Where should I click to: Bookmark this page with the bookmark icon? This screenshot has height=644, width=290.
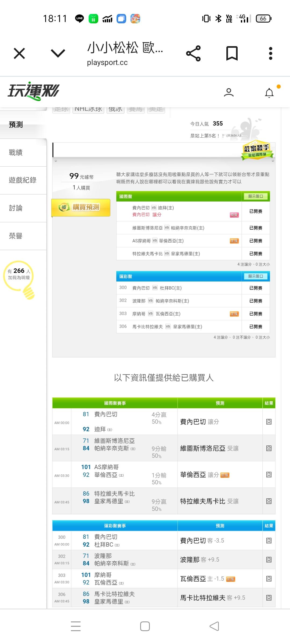click(232, 53)
